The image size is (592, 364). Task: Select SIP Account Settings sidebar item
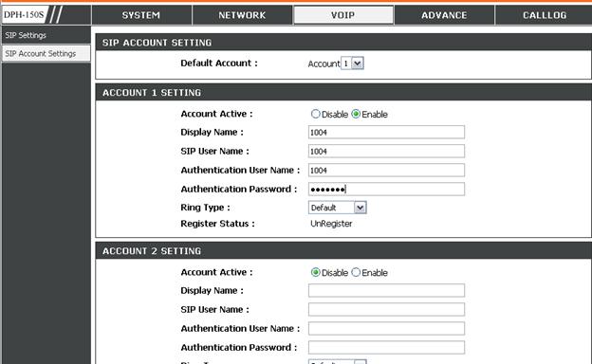pos(46,54)
